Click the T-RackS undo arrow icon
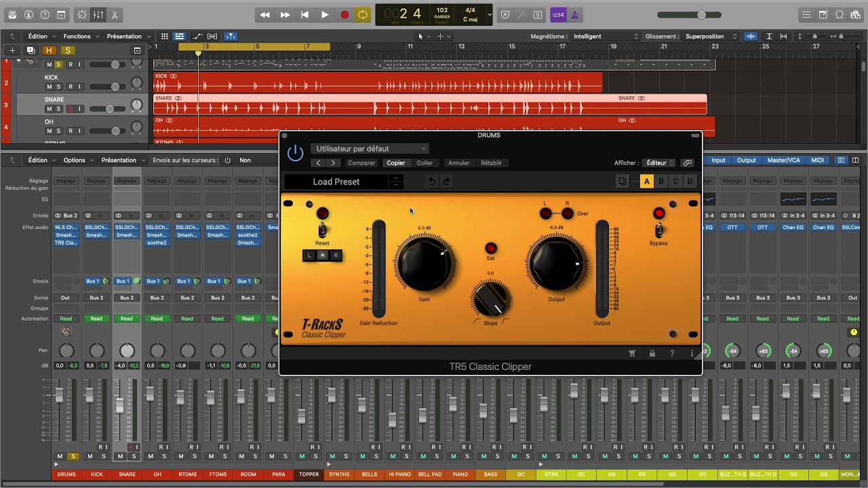Screen dimensions: 868x488 (431, 182)
